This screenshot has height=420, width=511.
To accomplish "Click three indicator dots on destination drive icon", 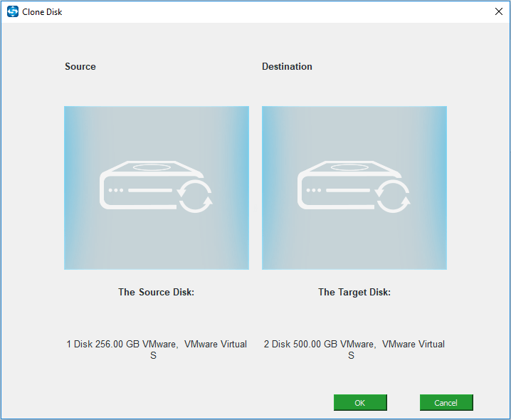I will 312,191.
